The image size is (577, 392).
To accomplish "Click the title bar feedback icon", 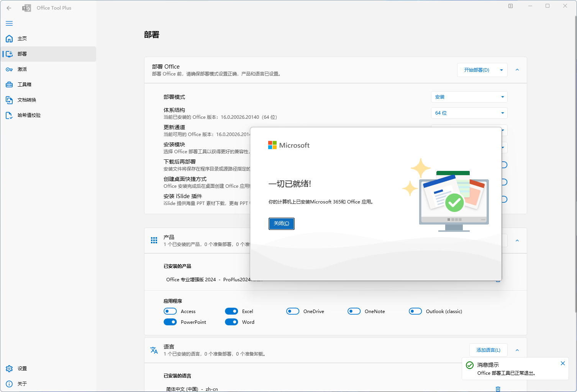I will click(x=510, y=6).
